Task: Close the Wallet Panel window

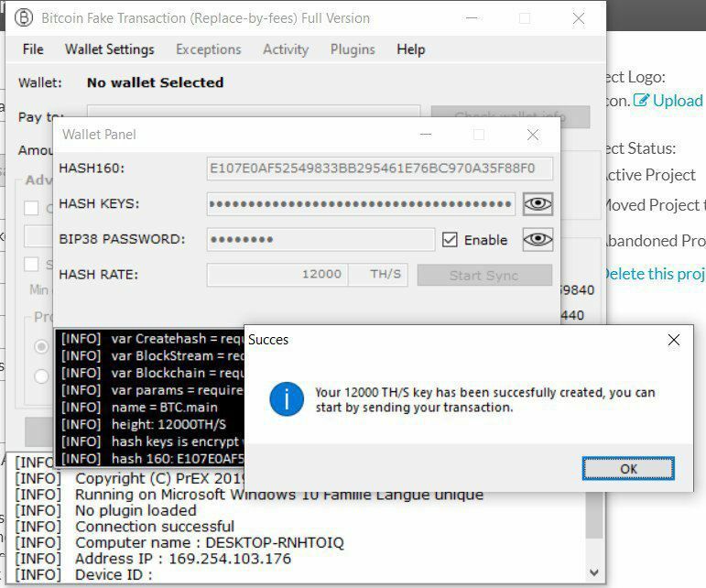Action: tap(533, 134)
